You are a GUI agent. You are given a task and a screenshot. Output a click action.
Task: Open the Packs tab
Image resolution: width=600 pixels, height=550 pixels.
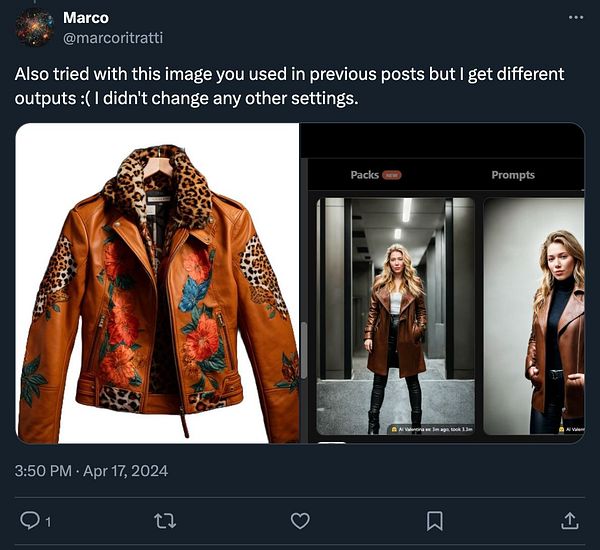click(x=364, y=175)
